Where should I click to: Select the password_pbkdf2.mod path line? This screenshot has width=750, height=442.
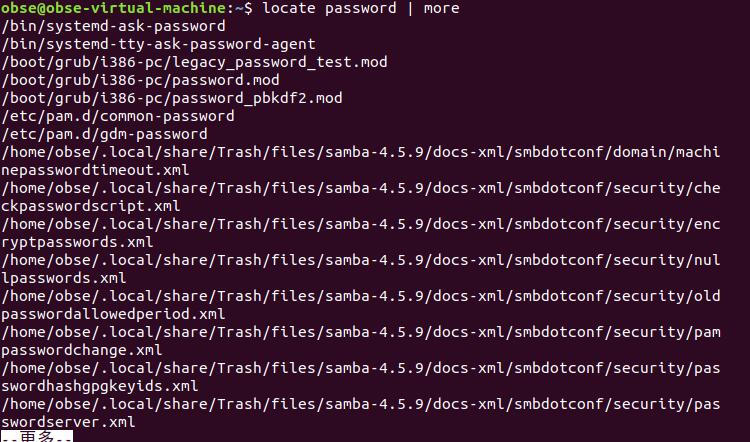coord(172,98)
